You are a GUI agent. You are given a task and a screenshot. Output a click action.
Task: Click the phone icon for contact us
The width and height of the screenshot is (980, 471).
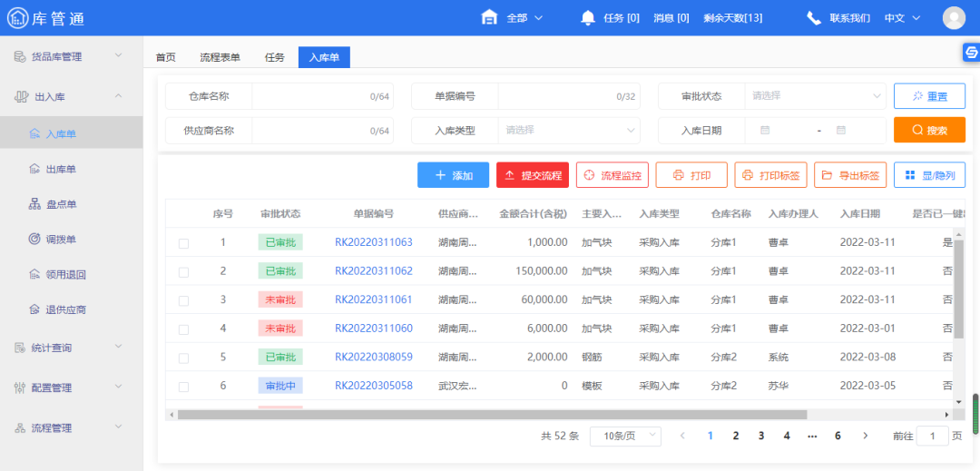point(814,17)
